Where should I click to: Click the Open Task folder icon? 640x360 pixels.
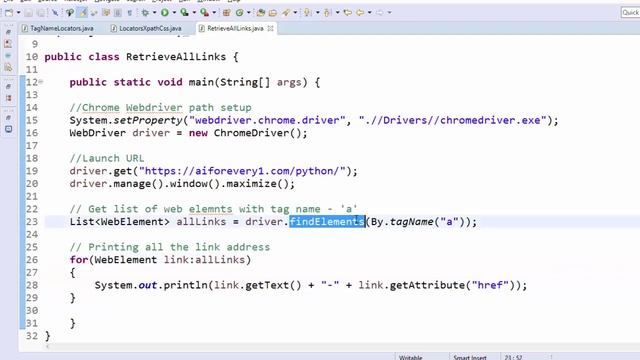273,13
